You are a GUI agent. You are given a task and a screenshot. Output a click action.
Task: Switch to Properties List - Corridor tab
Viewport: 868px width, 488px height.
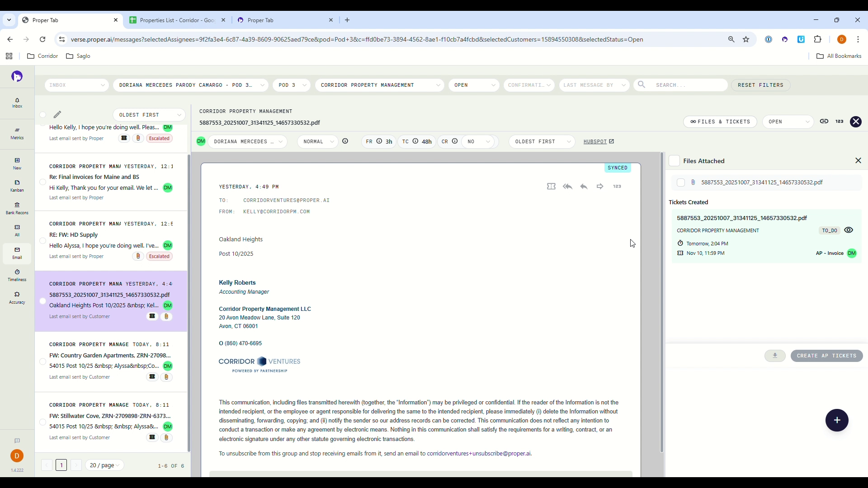[x=177, y=20]
